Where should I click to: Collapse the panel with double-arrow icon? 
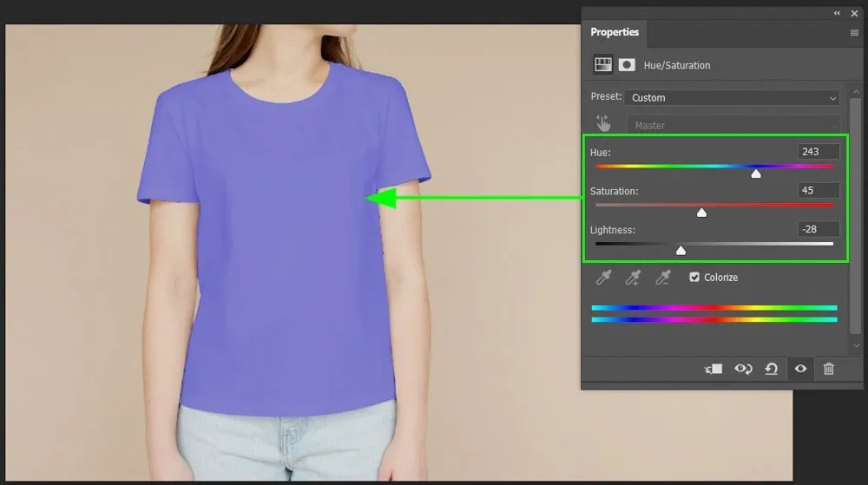(837, 13)
